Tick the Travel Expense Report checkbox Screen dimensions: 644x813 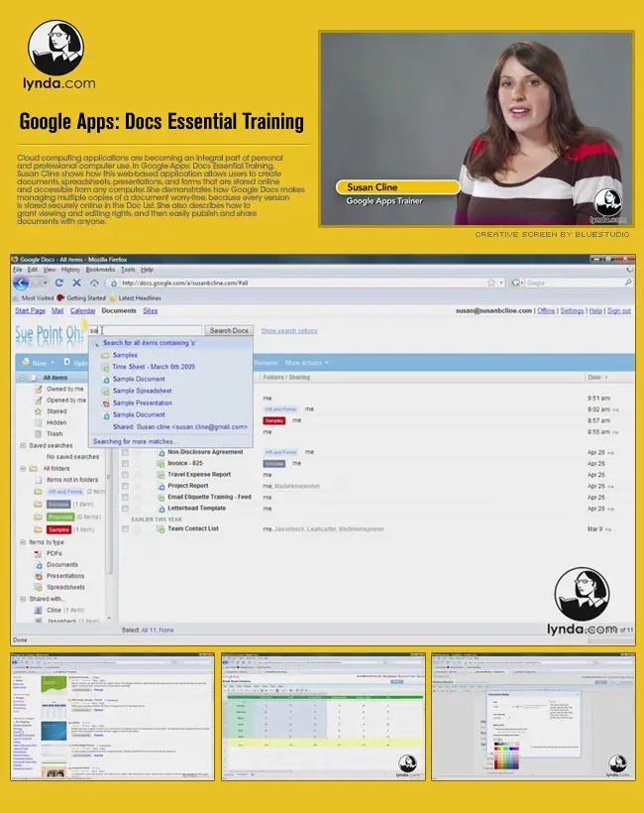tap(125, 475)
